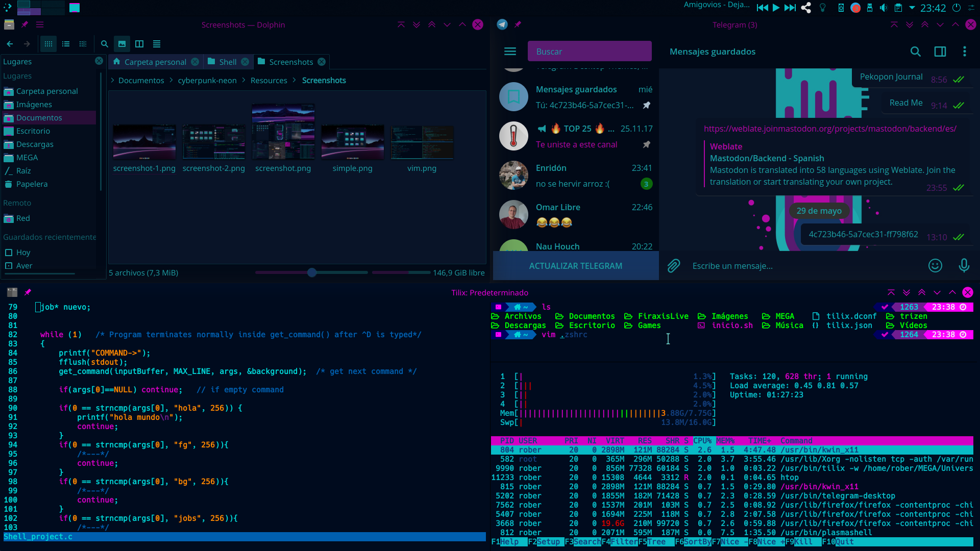This screenshot has width=980, height=551.
Task: Go forward in Dolphin navigation
Action: [x=27, y=44]
